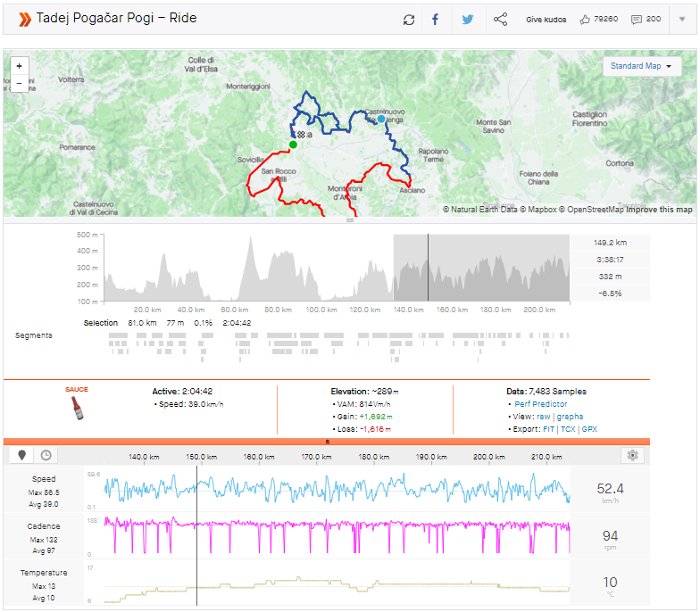
Task: Expand the header actions dropdown arrow
Action: point(683,19)
